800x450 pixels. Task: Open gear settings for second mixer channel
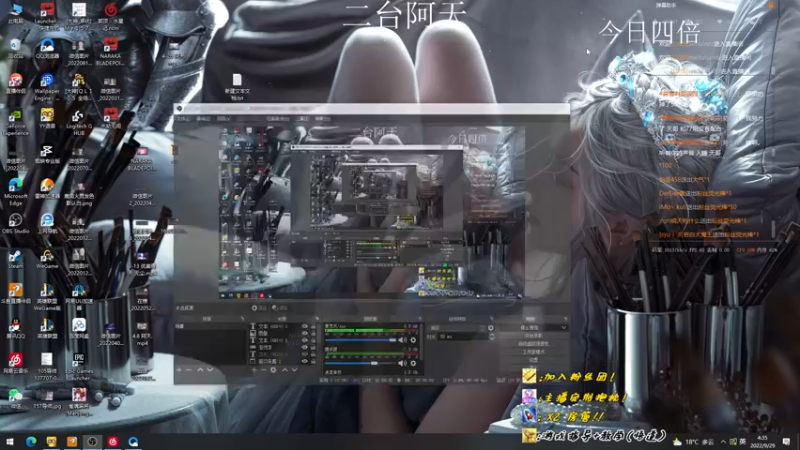click(413, 363)
